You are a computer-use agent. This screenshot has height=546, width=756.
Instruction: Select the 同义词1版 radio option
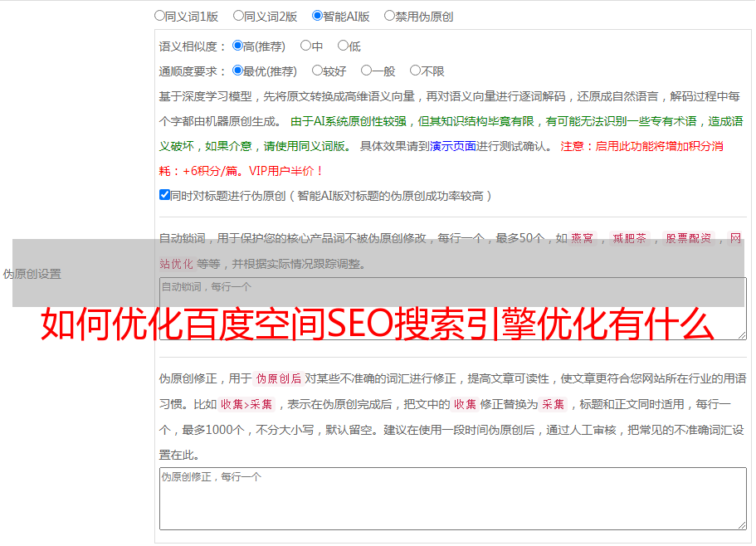point(159,16)
